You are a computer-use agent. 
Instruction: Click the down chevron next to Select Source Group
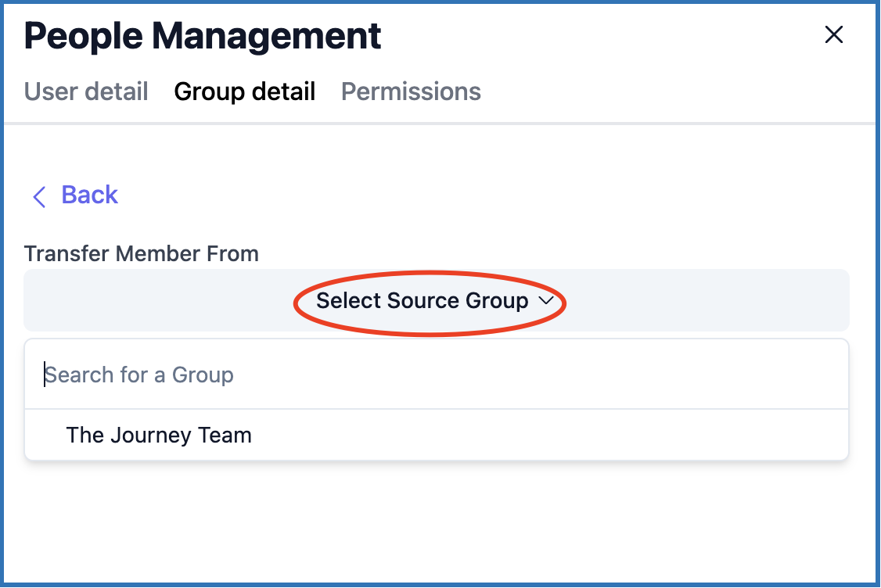(x=547, y=300)
